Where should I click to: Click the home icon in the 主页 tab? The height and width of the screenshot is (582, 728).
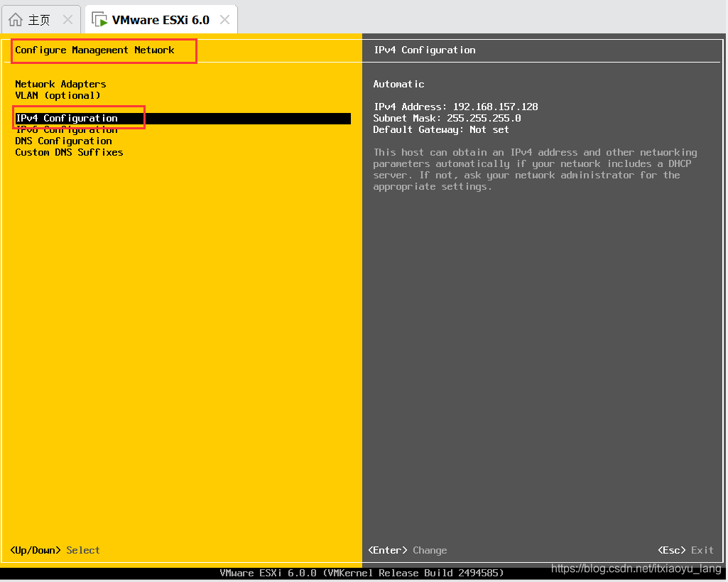pos(16,19)
